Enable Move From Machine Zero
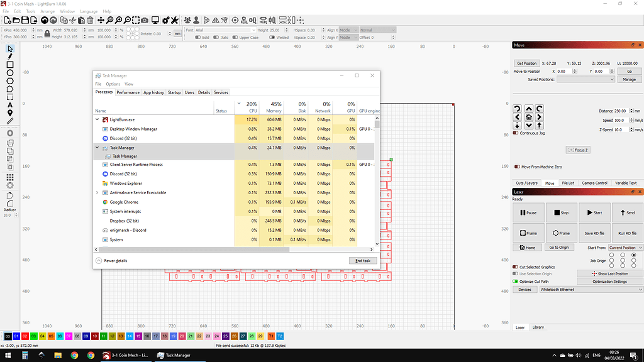 click(x=517, y=167)
